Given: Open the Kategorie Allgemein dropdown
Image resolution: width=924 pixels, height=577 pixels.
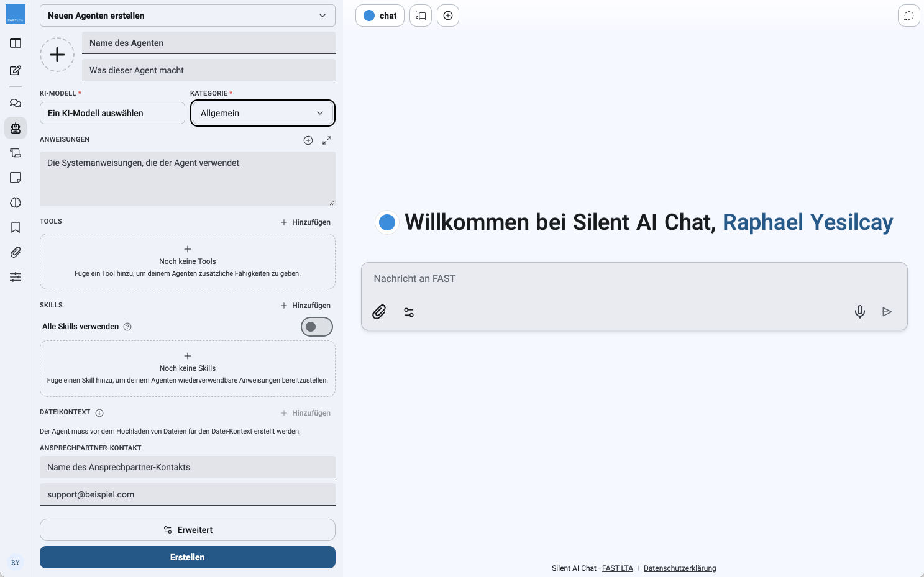Looking at the screenshot, I should pos(263,113).
